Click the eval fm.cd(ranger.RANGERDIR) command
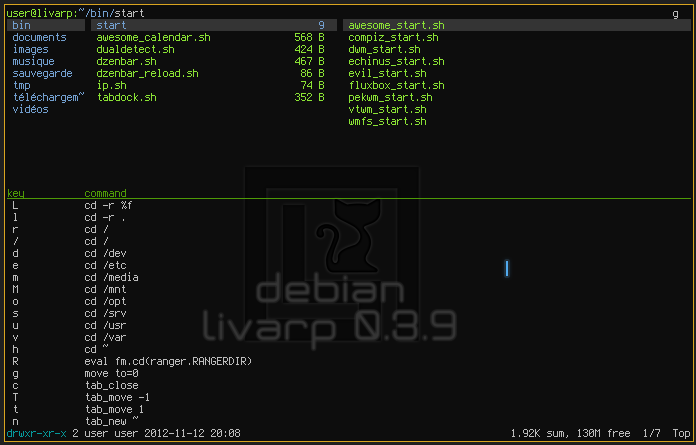Image resolution: width=696 pixels, height=445 pixels. [168, 361]
